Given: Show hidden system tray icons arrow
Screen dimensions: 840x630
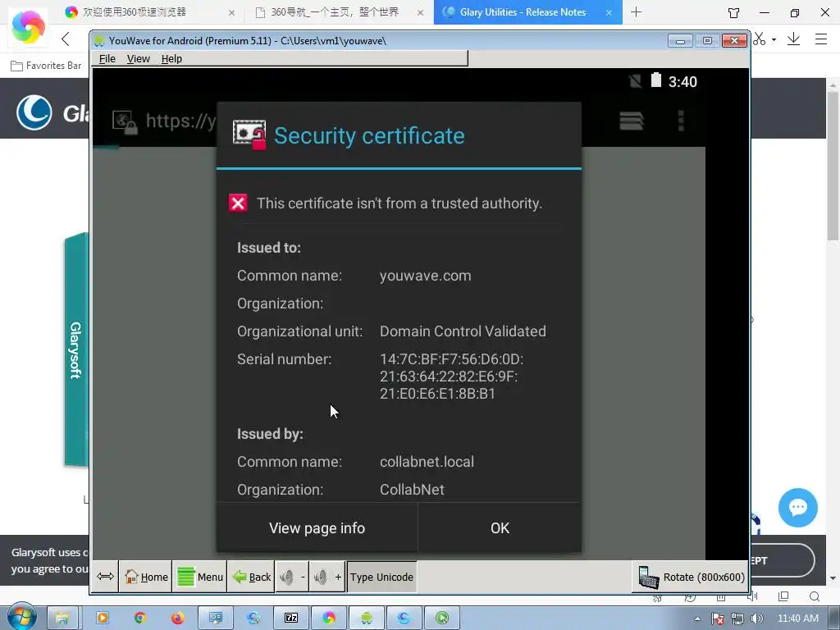Looking at the screenshot, I should 697,619.
